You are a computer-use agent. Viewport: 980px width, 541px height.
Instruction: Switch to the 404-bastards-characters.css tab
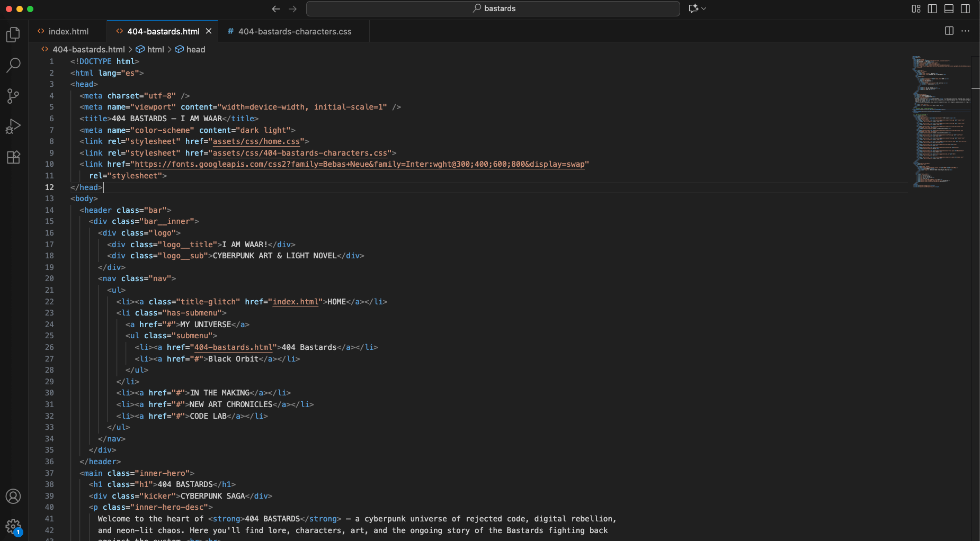[294, 31]
